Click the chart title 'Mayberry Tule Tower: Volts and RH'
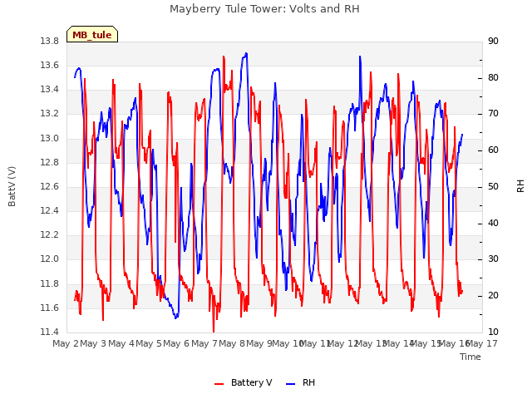Viewport: 532px width, 399px height. tap(264, 9)
